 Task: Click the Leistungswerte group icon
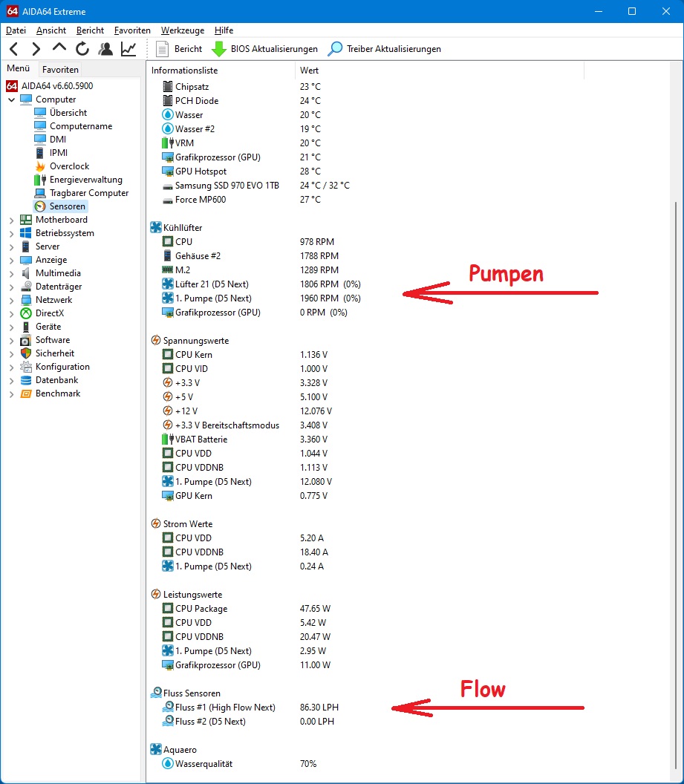[x=156, y=595]
